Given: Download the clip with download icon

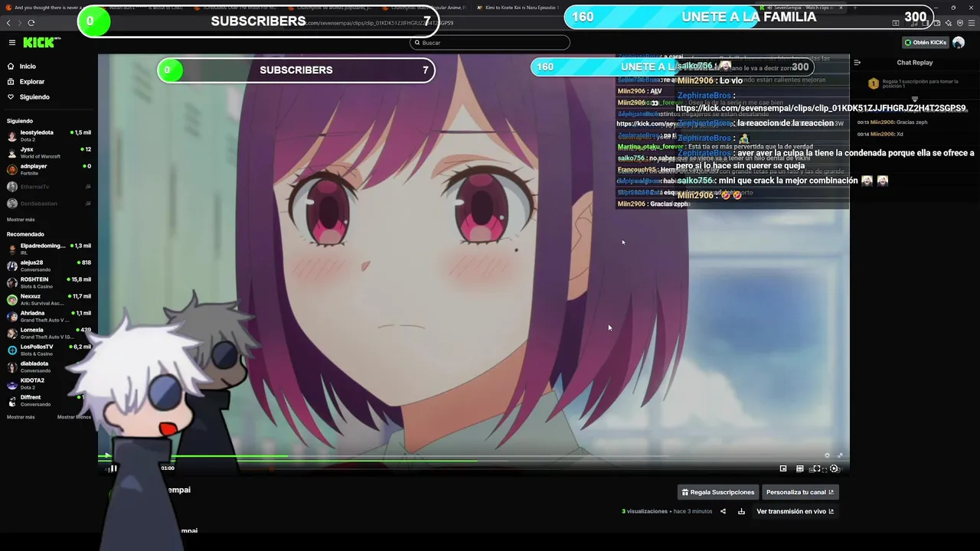Looking at the screenshot, I should tap(741, 511).
